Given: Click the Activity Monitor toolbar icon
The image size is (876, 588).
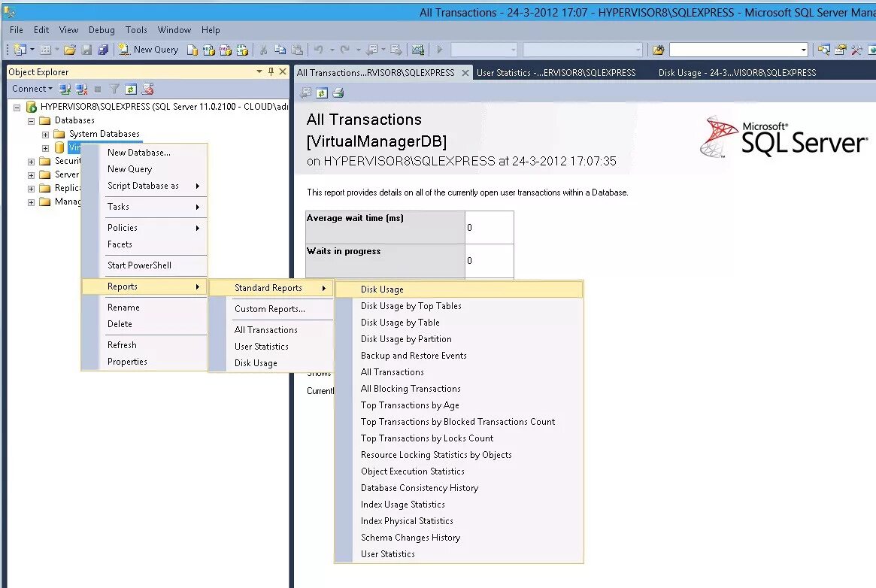Looking at the screenshot, I should tap(418, 50).
